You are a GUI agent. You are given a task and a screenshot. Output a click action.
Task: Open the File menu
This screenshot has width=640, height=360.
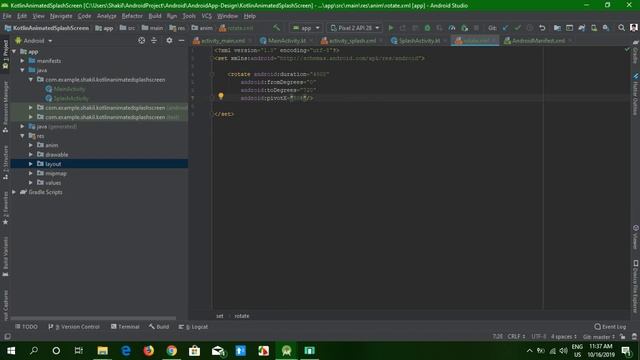click(7, 16)
